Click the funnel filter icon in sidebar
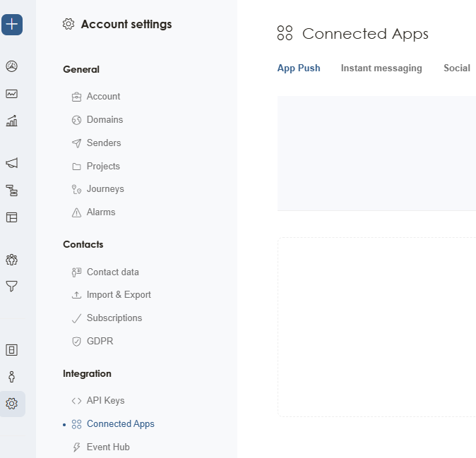Screen dimensions: 476x458 tap(12, 287)
